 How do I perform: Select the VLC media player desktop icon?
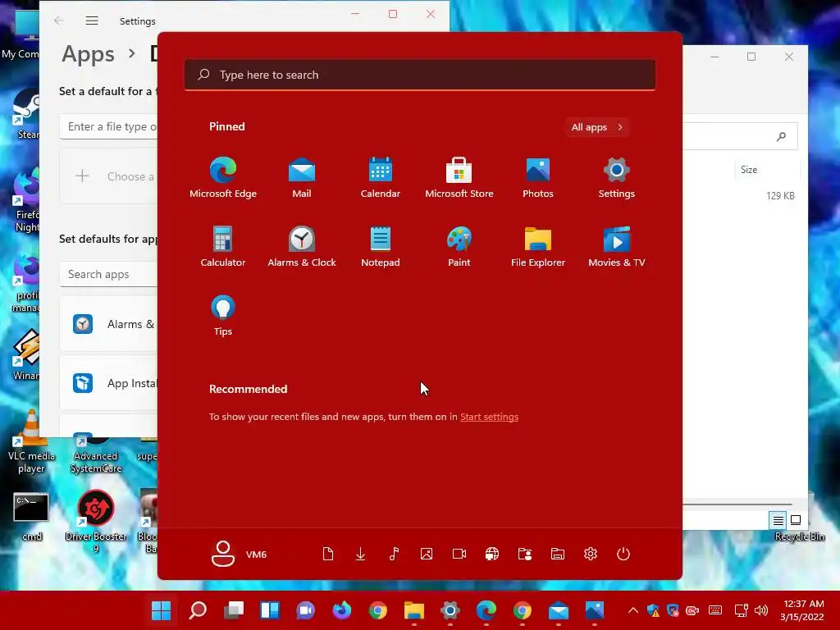coord(31,442)
